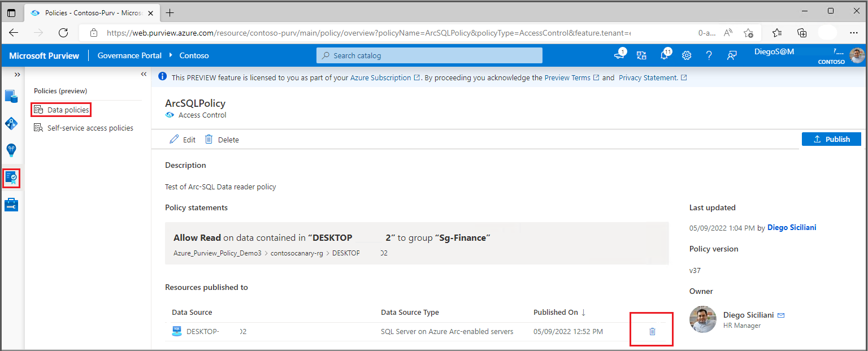Screen dimensions: 868x351
Task: Delete the DESKTOP data source publication
Action: tap(652, 331)
